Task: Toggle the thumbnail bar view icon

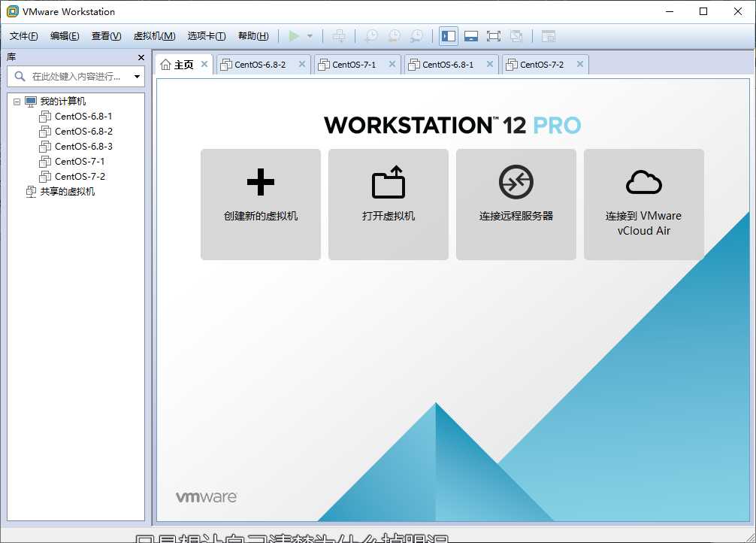Action: point(471,36)
